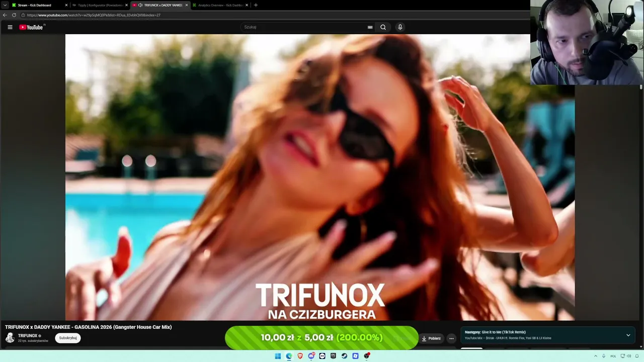Close the TRIFUNOX YouTube tab
This screenshot has height=362, width=644.
(187, 5)
